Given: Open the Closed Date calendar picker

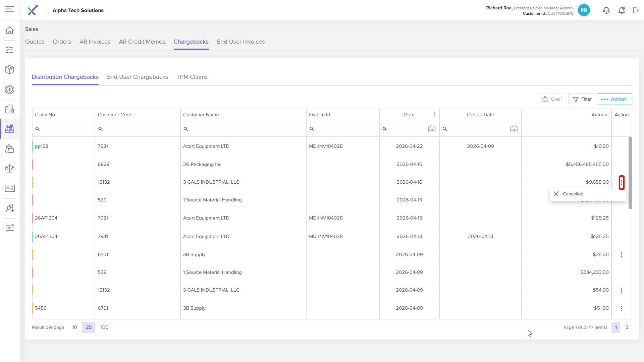Looking at the screenshot, I should 514,129.
